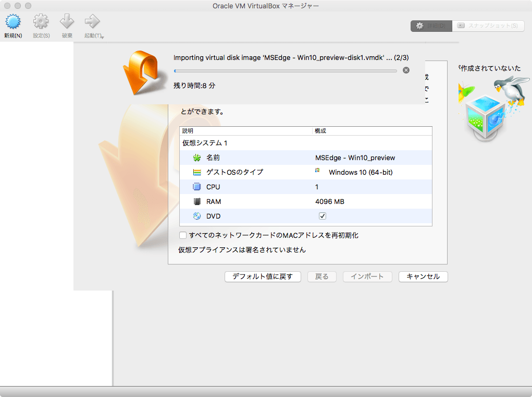Select the MSEdge - Win10_preview name value
The height and width of the screenshot is (397, 532).
point(355,158)
